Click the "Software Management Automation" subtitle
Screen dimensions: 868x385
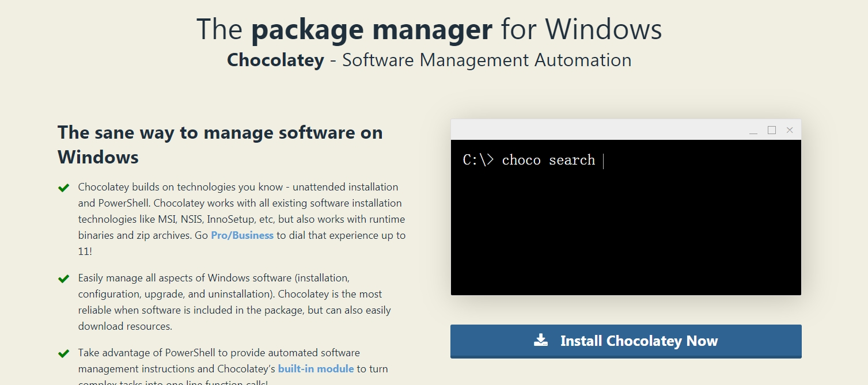[x=487, y=60]
